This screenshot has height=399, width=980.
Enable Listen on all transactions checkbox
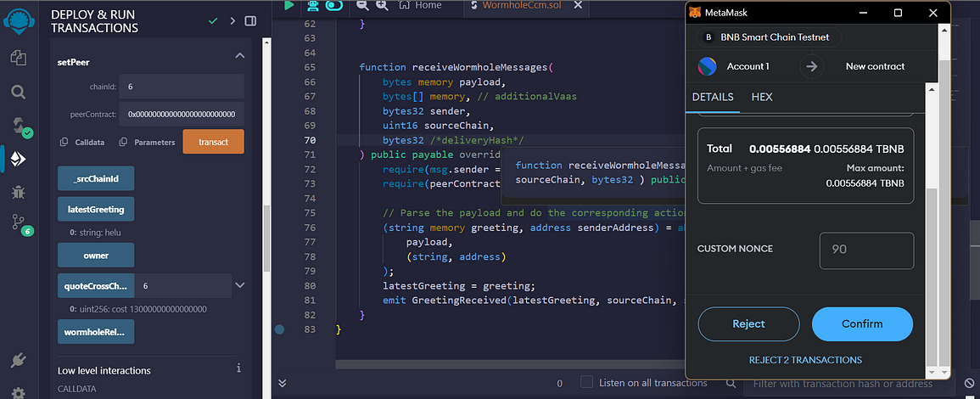pos(586,382)
